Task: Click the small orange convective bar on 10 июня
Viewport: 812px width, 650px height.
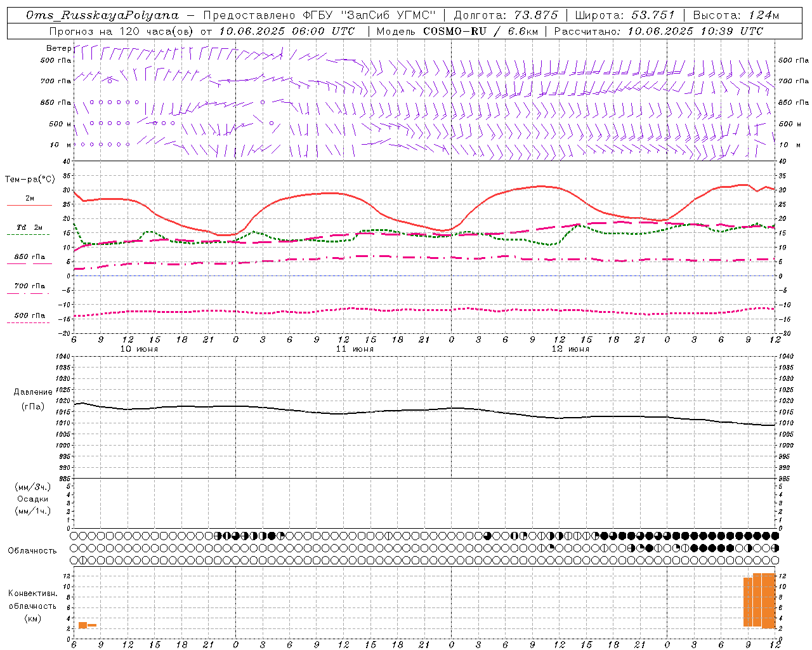Action: point(88,625)
